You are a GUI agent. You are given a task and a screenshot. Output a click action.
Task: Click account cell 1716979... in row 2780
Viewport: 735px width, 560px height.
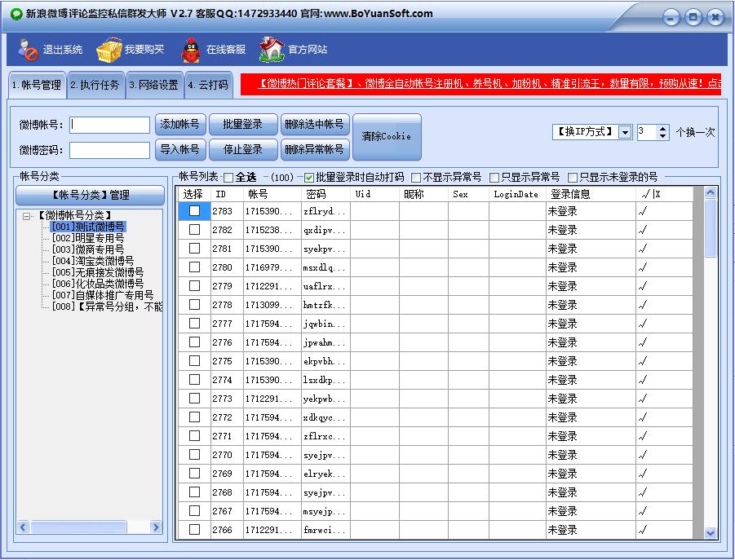(272, 267)
